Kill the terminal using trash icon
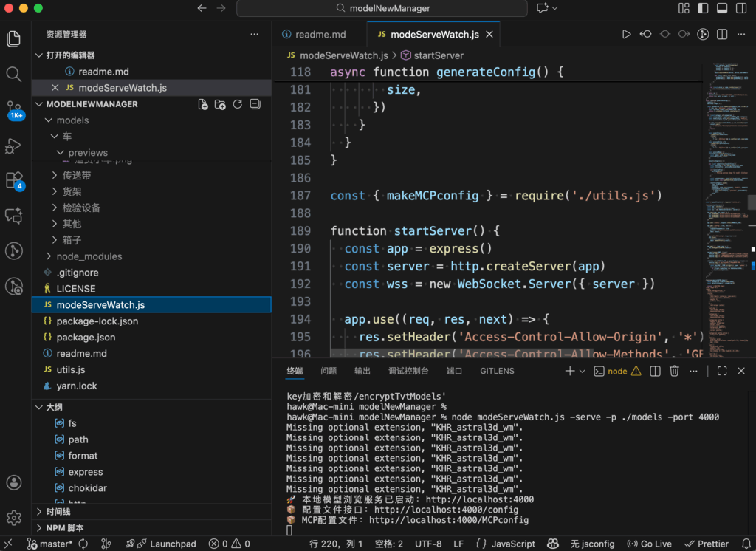This screenshot has height=551, width=756. click(x=674, y=371)
